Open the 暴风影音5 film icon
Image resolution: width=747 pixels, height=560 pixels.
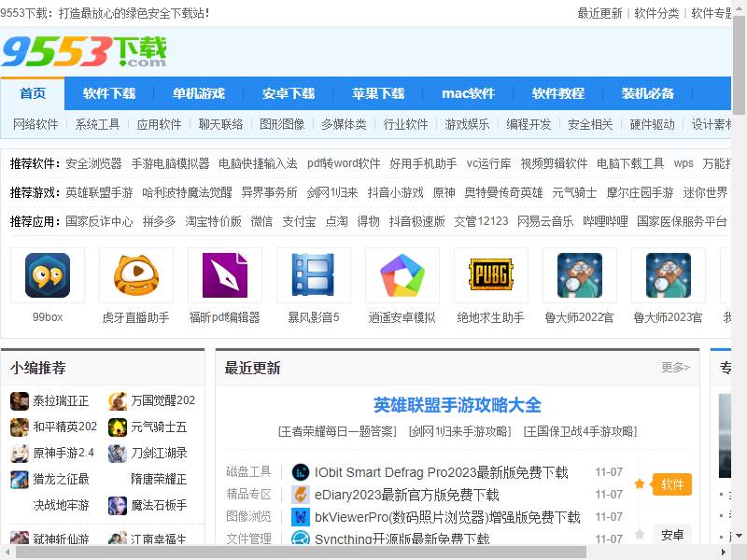[314, 275]
